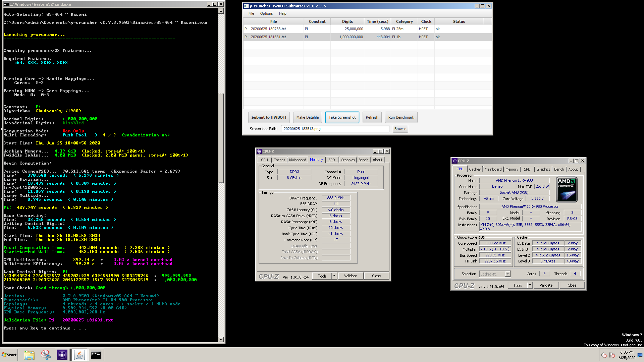The width and height of the screenshot is (644, 362).
Task: Click the network tray icon
Action: tap(640, 355)
